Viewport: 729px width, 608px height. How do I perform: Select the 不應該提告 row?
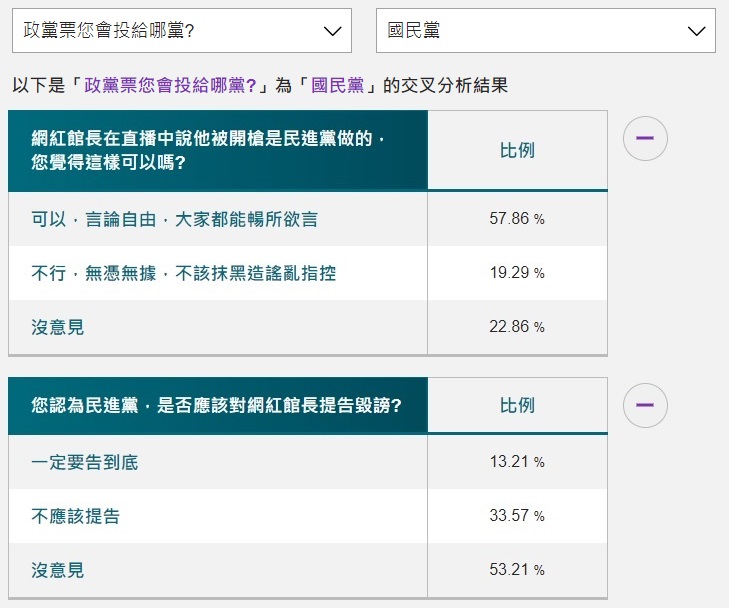pyautogui.click(x=308, y=516)
